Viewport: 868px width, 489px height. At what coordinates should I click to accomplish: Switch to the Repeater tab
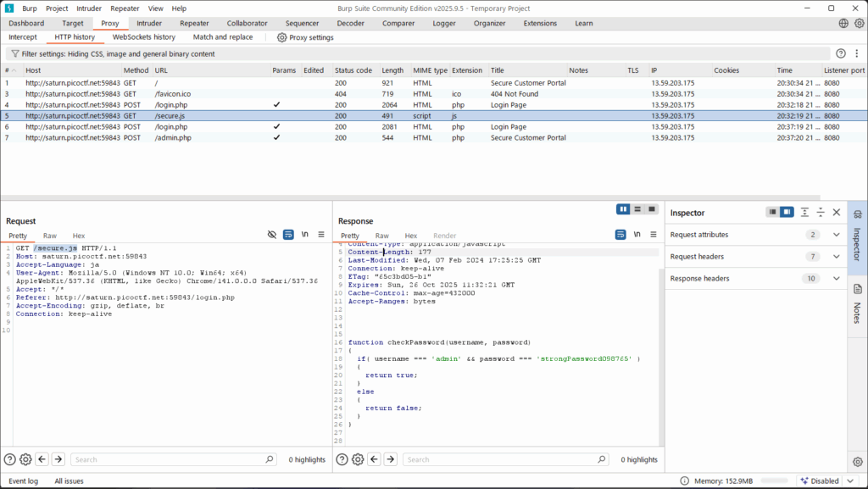(194, 24)
